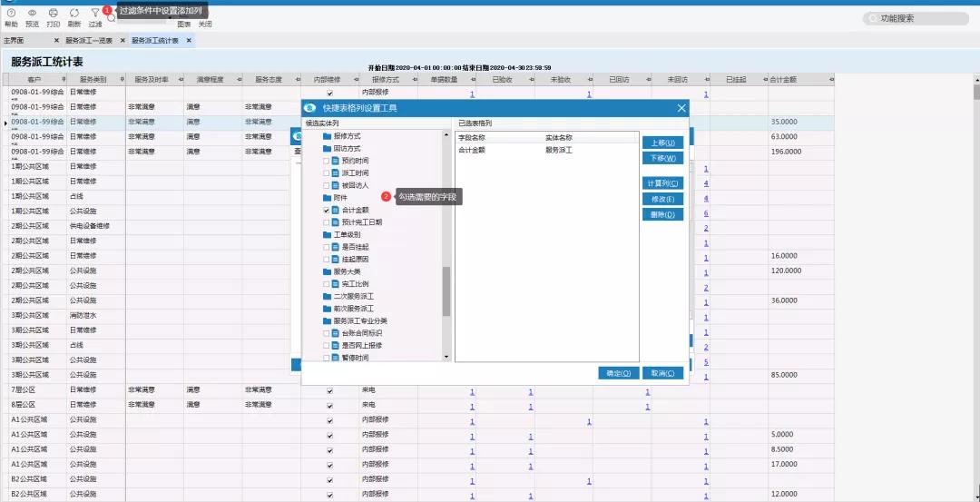Screen dimensions: 980x502
Task: Cancel with the 取消(C) button
Action: pyautogui.click(x=662, y=373)
